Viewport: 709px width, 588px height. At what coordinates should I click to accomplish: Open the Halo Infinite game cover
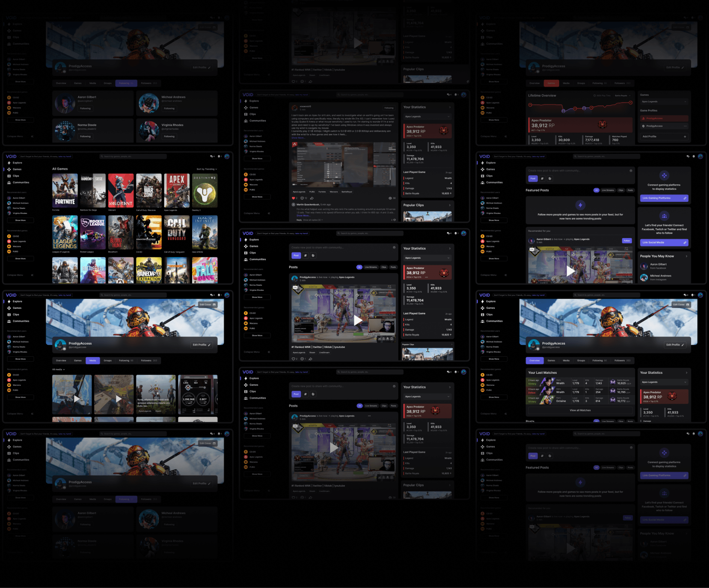[205, 232]
